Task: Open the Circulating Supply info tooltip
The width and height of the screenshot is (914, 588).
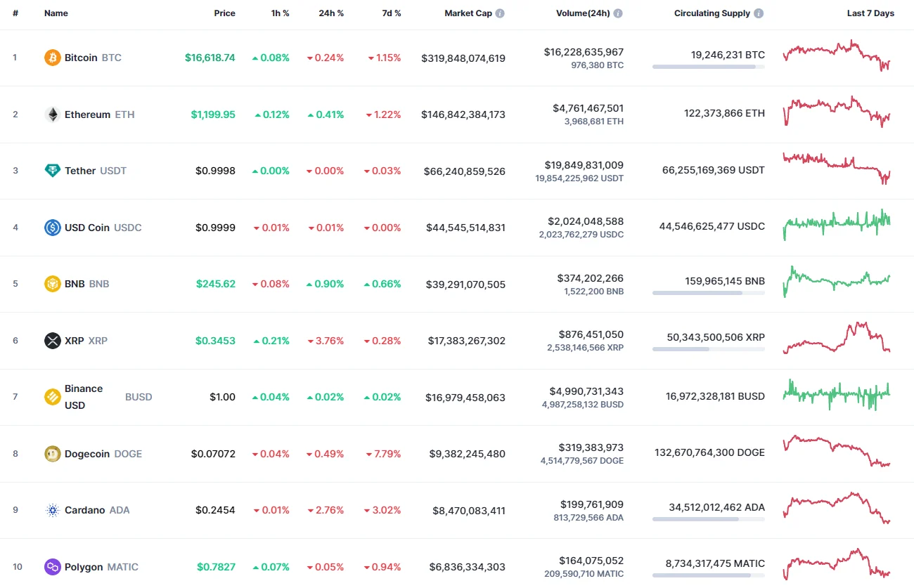Action: click(758, 12)
